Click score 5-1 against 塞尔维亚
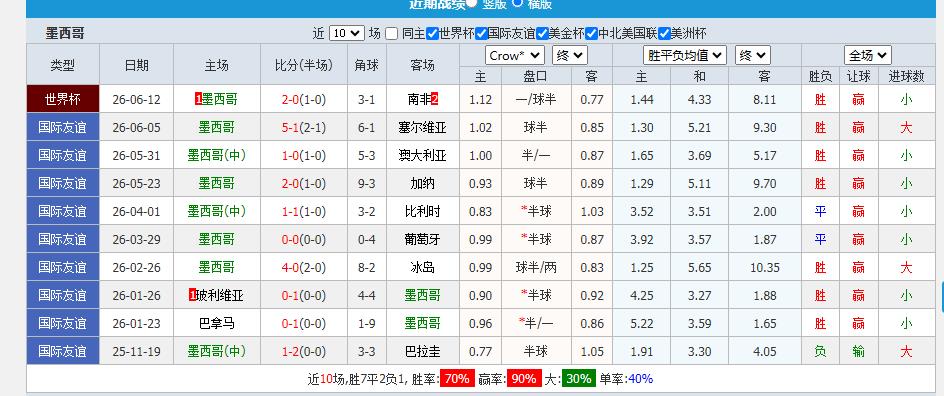The width and height of the screenshot is (944, 396). tap(290, 128)
